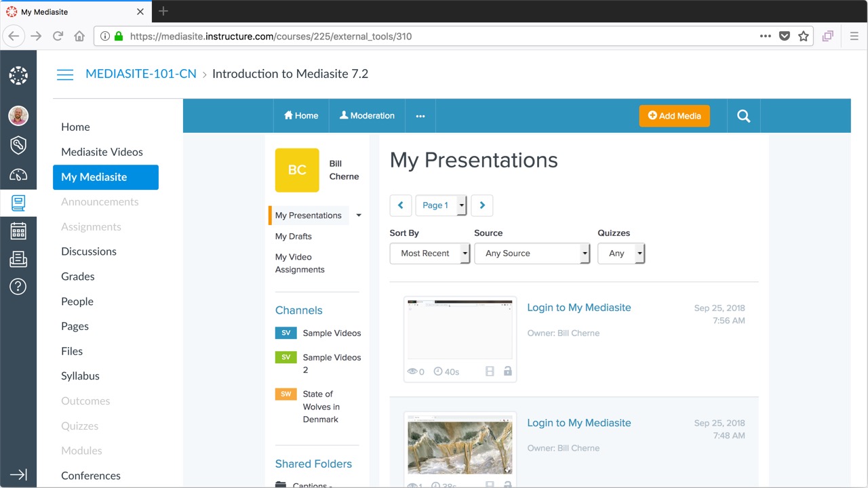Click lock icon on first presentation

point(507,371)
